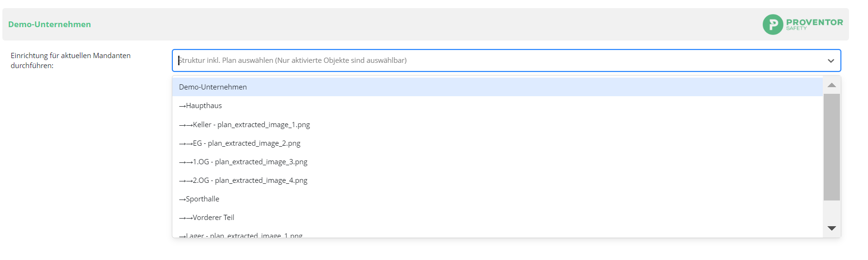Select the Sporthalle structure item
The height and width of the screenshot is (260, 868).
[x=498, y=199]
